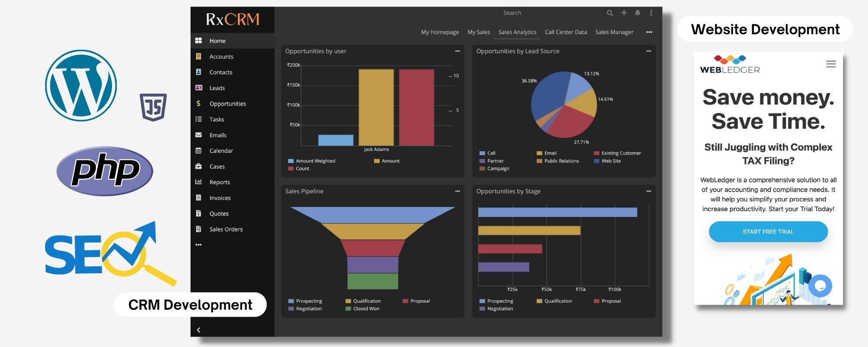Click the WebLedger logo
Viewport: 868px width, 347px height.
tap(730, 65)
